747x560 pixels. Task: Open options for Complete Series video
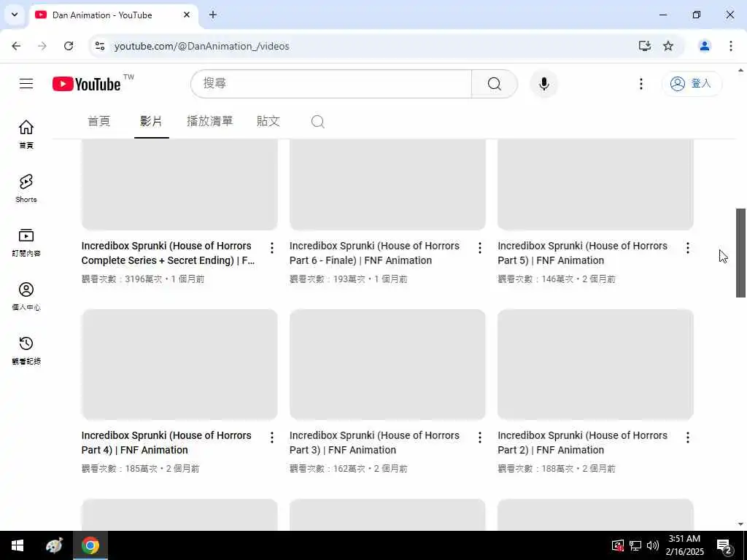(x=271, y=248)
